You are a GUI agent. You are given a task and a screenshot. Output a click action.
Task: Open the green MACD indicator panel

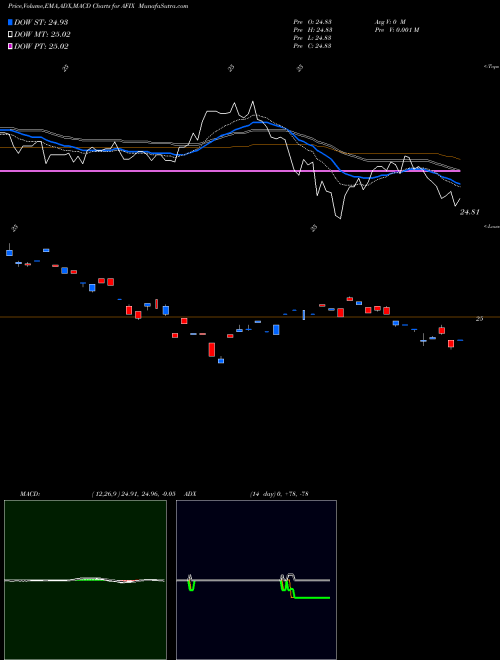point(85,580)
